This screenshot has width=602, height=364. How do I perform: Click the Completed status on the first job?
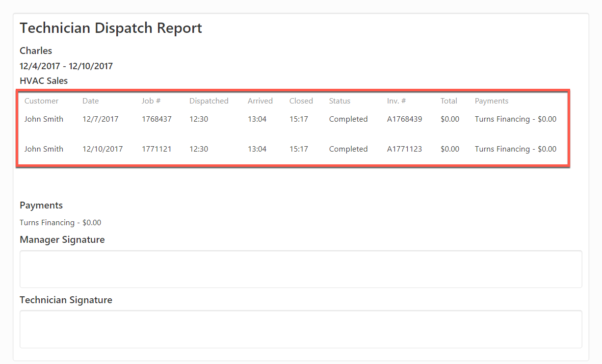(x=348, y=119)
